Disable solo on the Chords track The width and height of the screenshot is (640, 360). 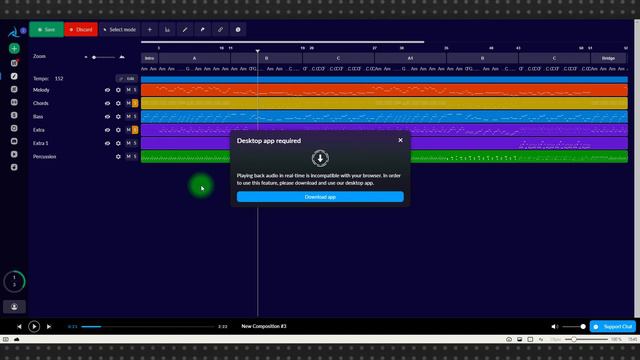coord(135,103)
